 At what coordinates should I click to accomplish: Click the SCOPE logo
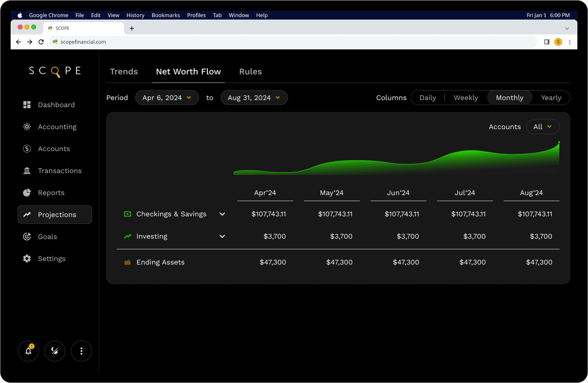pyautogui.click(x=55, y=70)
